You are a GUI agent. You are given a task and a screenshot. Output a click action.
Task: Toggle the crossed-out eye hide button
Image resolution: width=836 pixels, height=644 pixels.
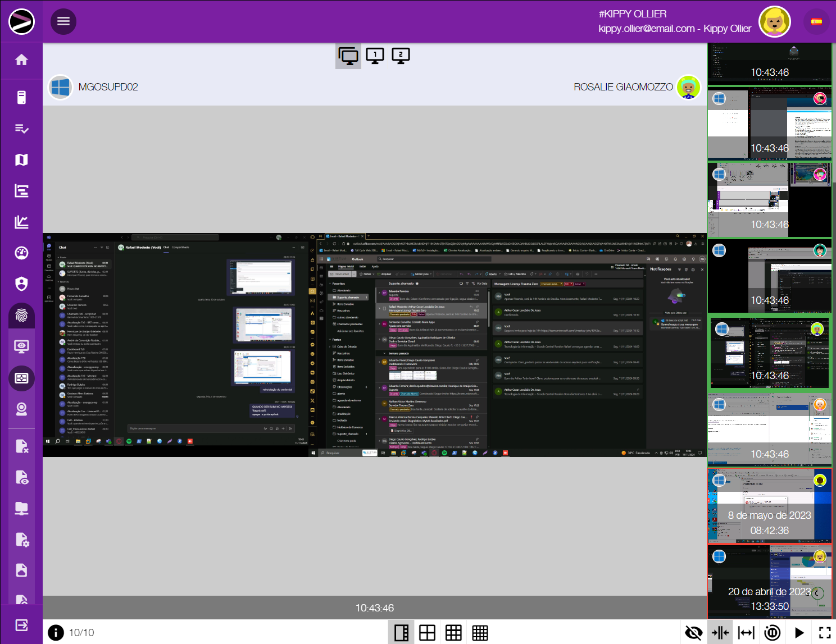[693, 633]
